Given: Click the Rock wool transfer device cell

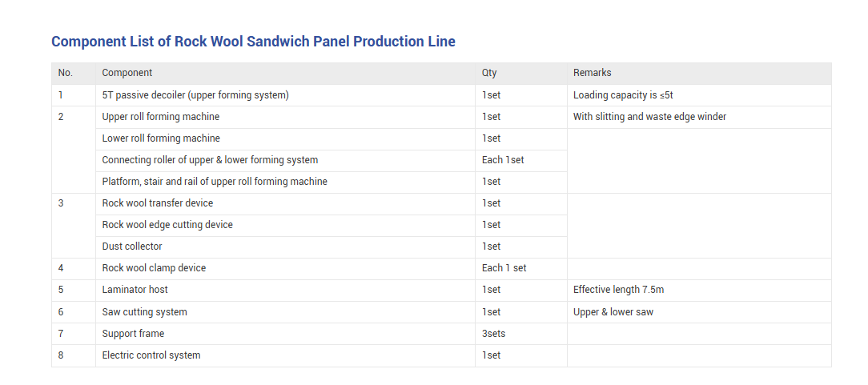Looking at the screenshot, I should tap(158, 203).
